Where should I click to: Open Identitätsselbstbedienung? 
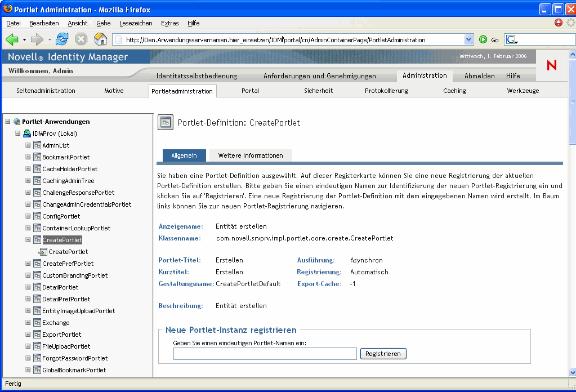(x=197, y=76)
